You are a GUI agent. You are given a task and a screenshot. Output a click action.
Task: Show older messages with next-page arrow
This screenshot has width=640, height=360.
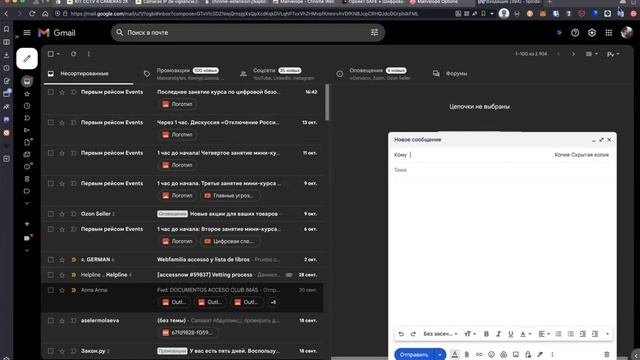pyautogui.click(x=573, y=54)
